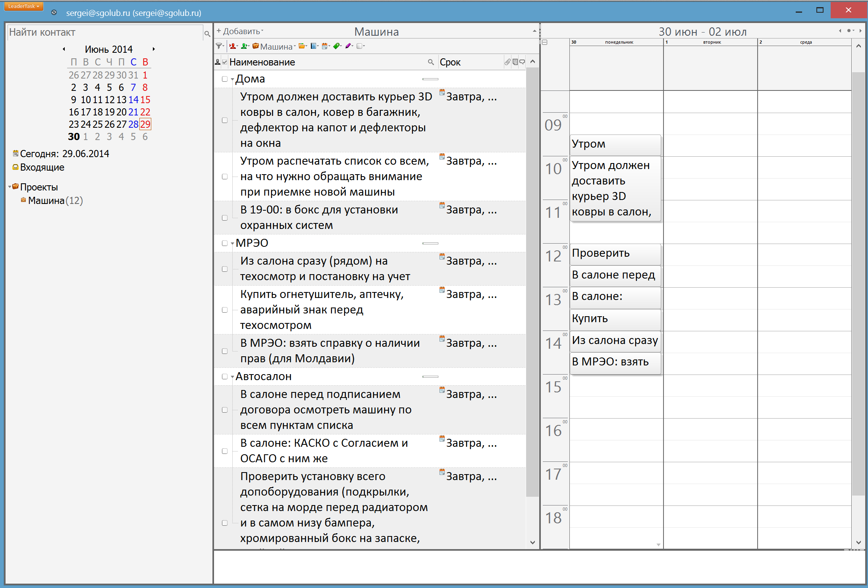Open the Входящие inbox
This screenshot has width=868, height=588.
tap(42, 167)
